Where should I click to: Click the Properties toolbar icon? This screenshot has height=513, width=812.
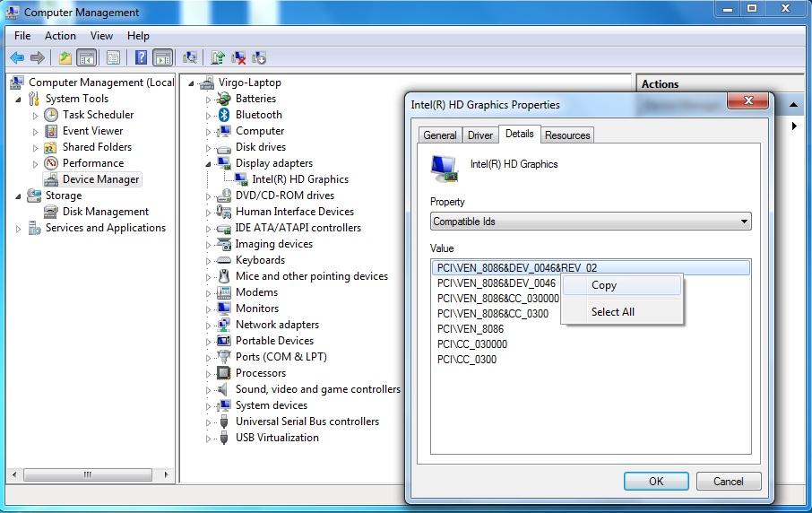(x=113, y=57)
